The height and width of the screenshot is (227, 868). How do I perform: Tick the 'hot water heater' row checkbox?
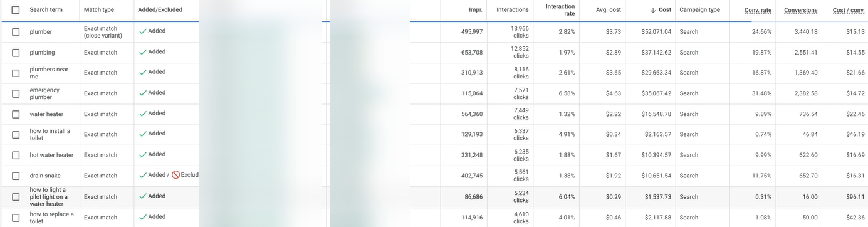[16, 155]
